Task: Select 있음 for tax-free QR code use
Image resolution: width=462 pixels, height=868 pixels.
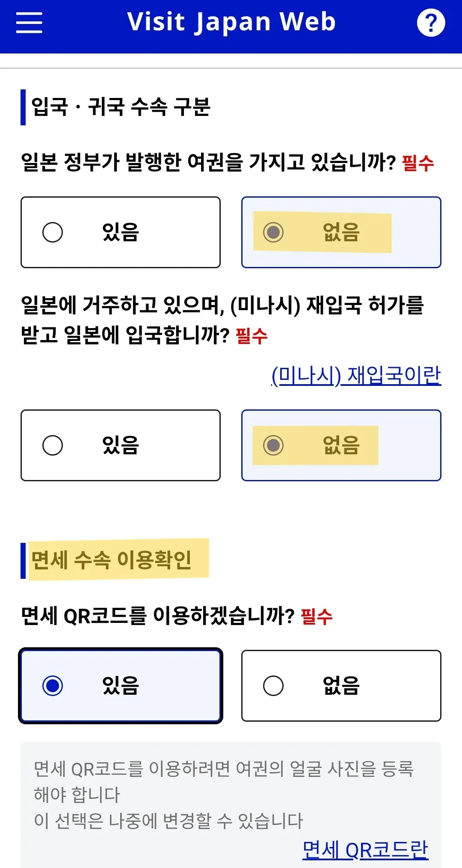Action: (x=121, y=686)
